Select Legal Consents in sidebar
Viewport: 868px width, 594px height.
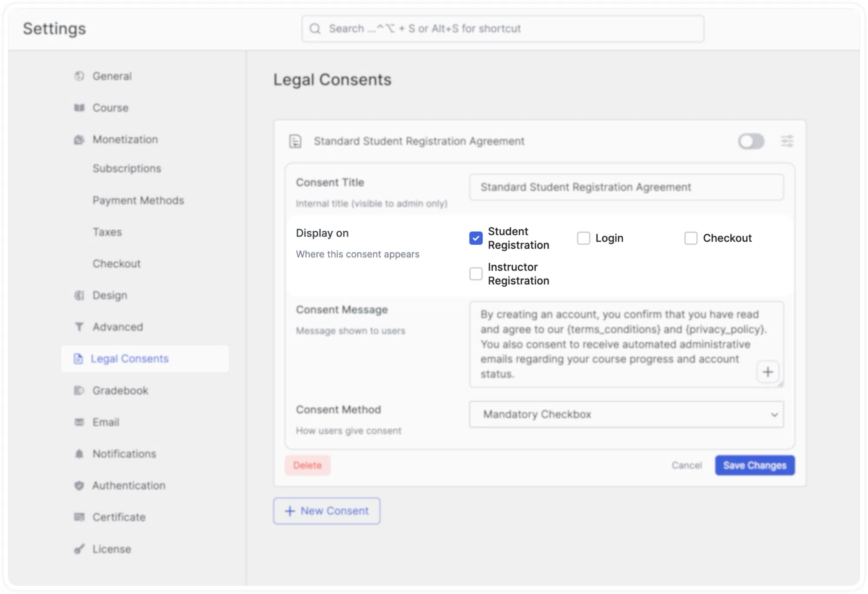coord(145,359)
